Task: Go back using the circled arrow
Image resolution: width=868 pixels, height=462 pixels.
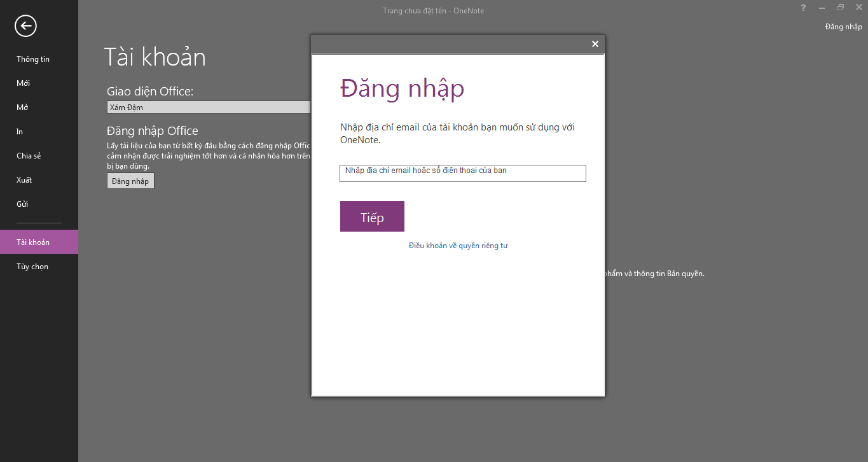Action: coord(26,25)
